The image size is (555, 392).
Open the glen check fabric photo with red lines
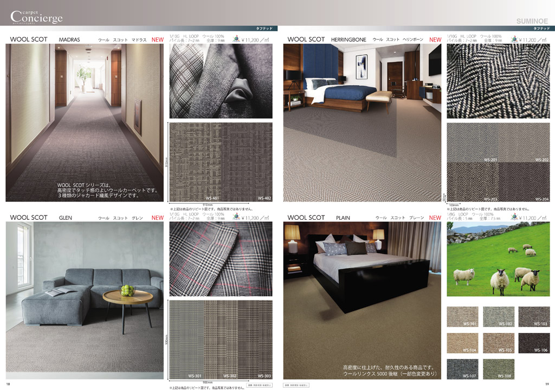click(221, 259)
